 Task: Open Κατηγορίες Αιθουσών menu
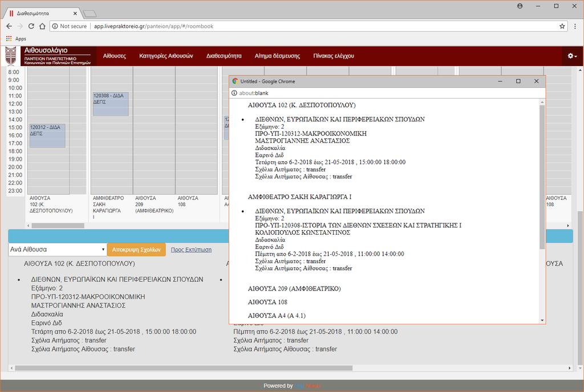(166, 56)
